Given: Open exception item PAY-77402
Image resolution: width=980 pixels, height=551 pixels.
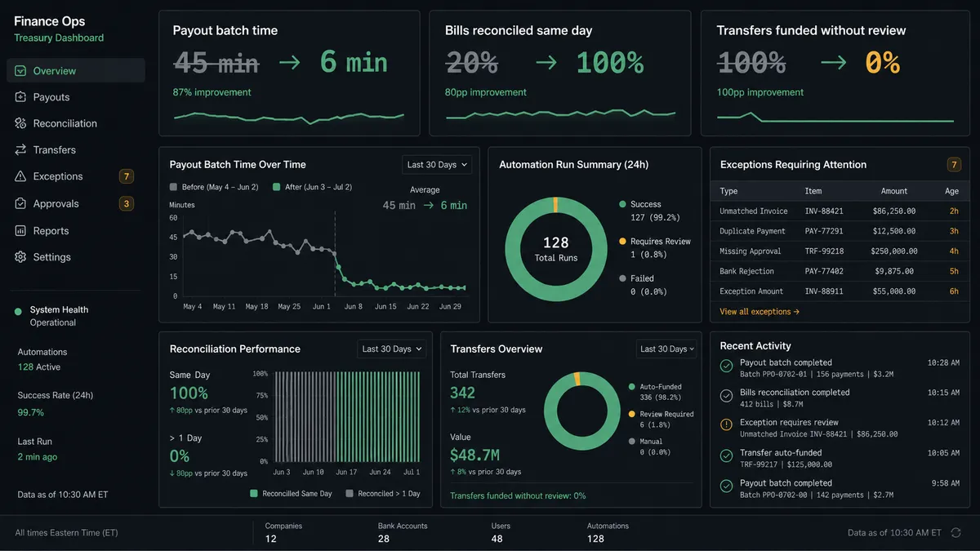Looking at the screenshot, I should tap(824, 271).
